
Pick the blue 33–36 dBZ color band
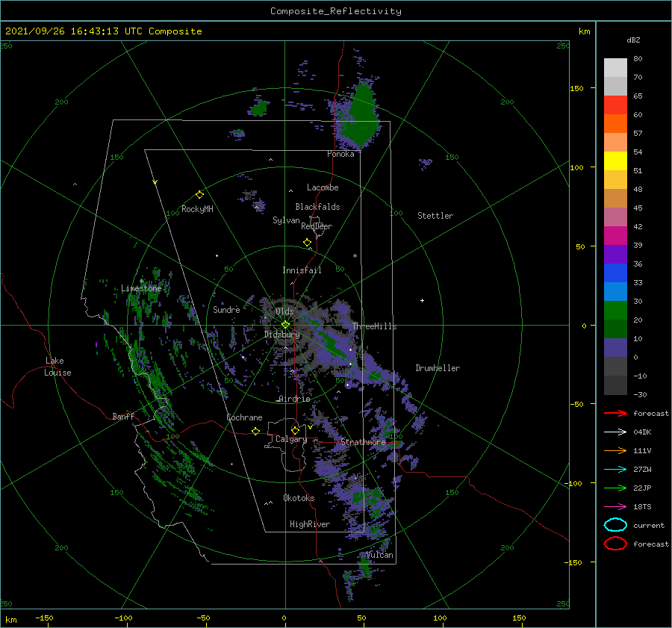(x=615, y=273)
